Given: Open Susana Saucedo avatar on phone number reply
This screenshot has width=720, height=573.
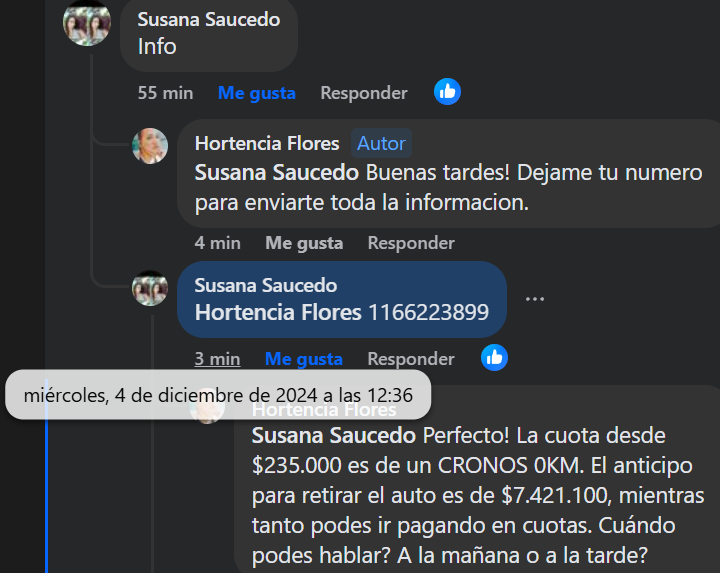Looking at the screenshot, I should (150, 288).
